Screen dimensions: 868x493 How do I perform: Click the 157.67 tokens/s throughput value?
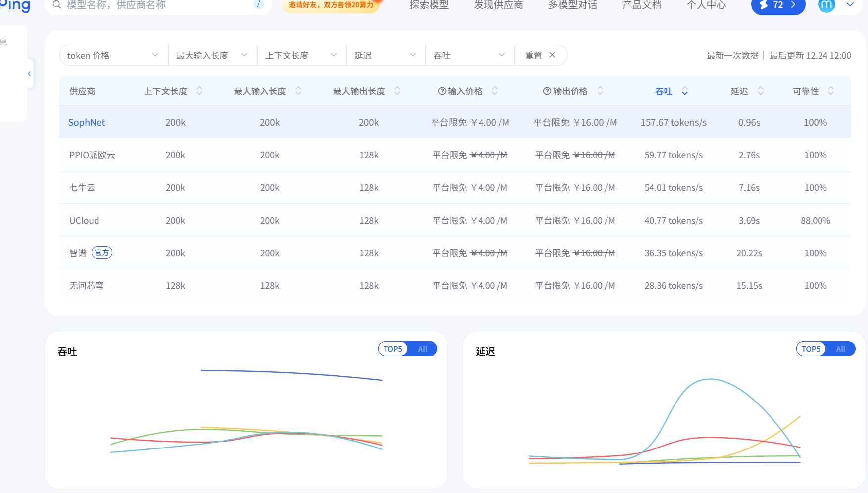click(674, 122)
